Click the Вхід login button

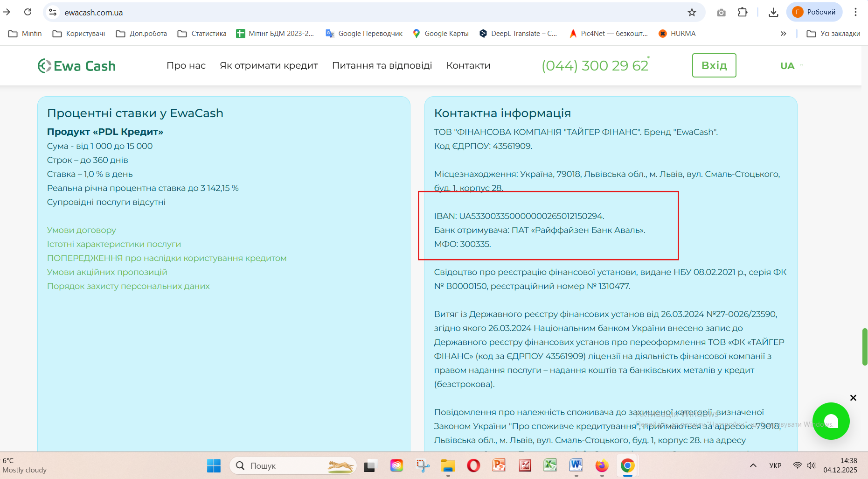coord(714,65)
